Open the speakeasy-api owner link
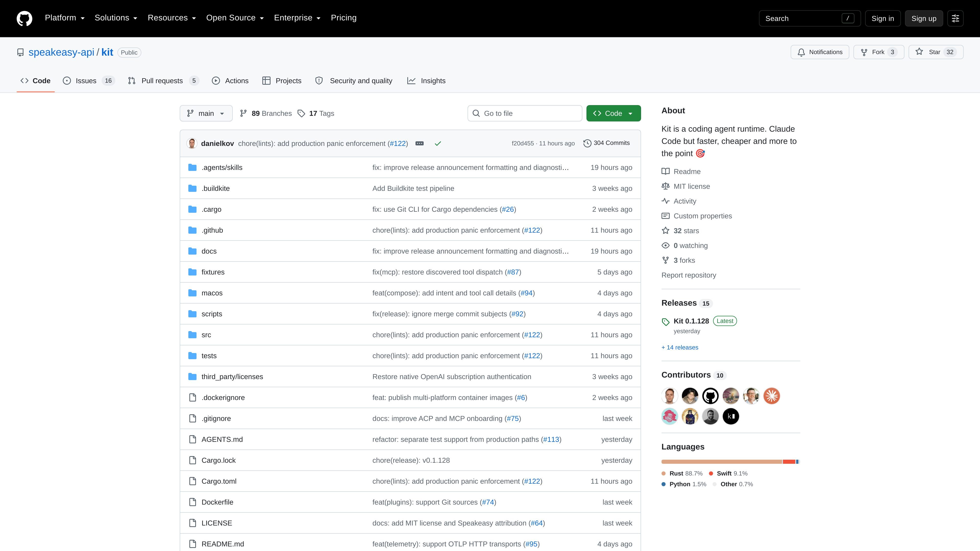Viewport: 980px width, 551px height. coord(61,52)
